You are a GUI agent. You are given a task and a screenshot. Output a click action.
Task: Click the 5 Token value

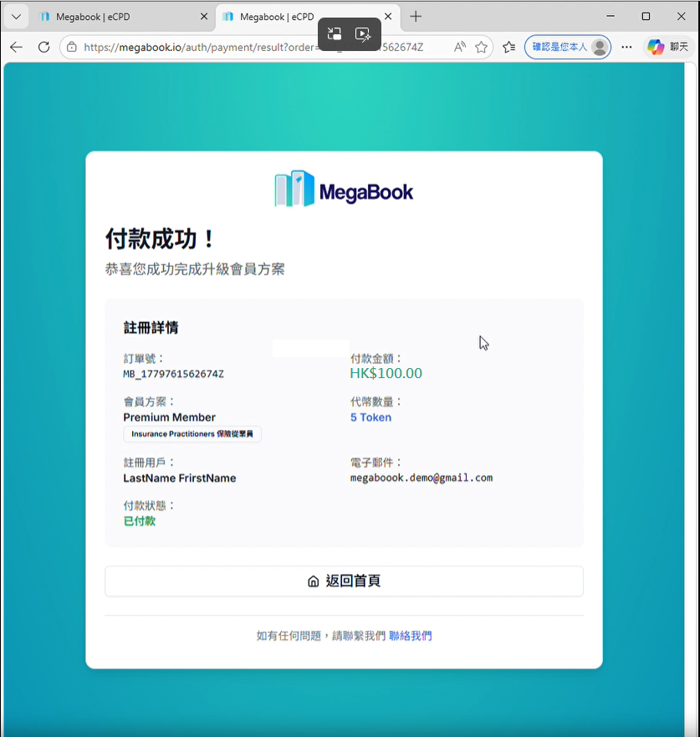coord(370,417)
